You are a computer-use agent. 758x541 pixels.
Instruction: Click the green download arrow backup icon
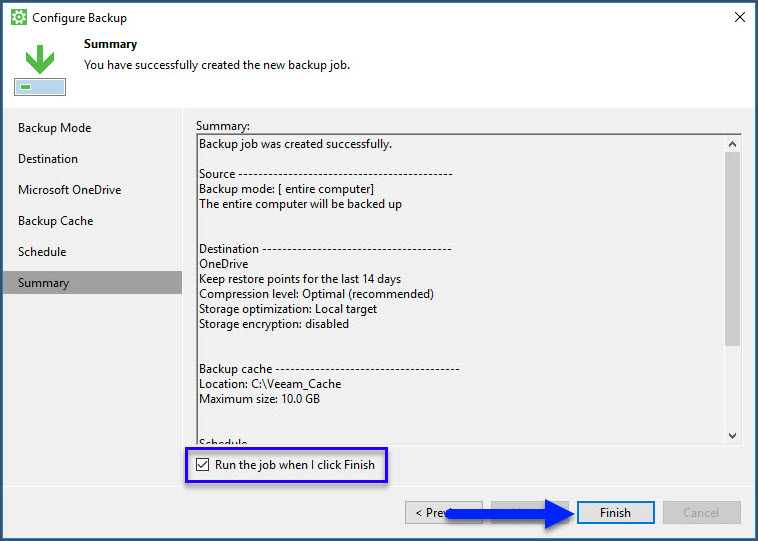[40, 62]
